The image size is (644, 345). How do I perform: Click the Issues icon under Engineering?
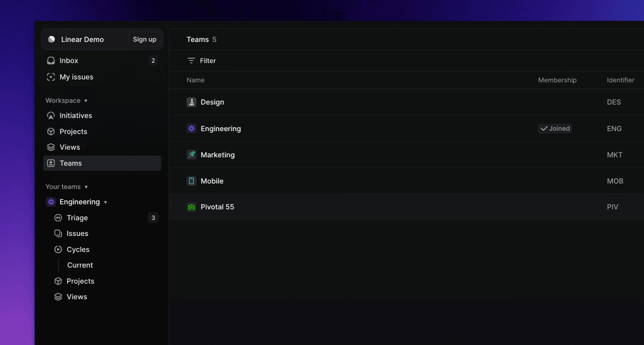tap(58, 233)
